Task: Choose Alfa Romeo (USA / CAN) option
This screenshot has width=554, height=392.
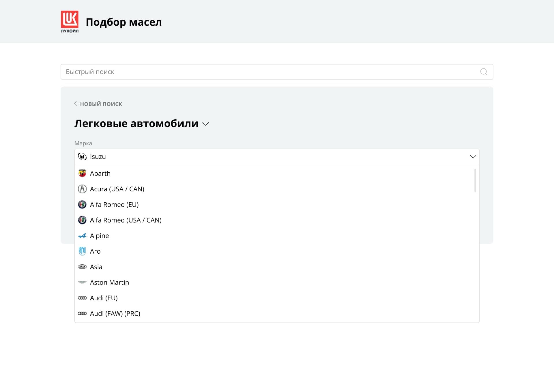Action: (126, 220)
